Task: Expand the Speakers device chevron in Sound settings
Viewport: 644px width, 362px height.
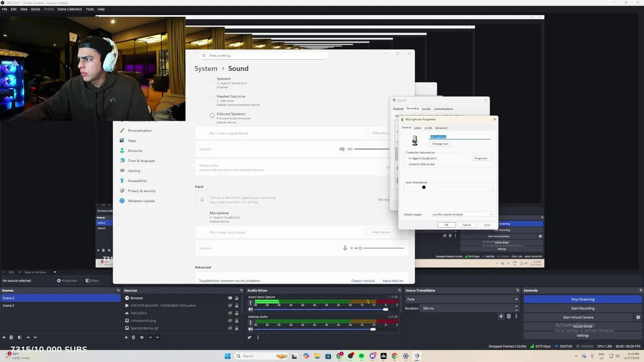Action: (402, 82)
